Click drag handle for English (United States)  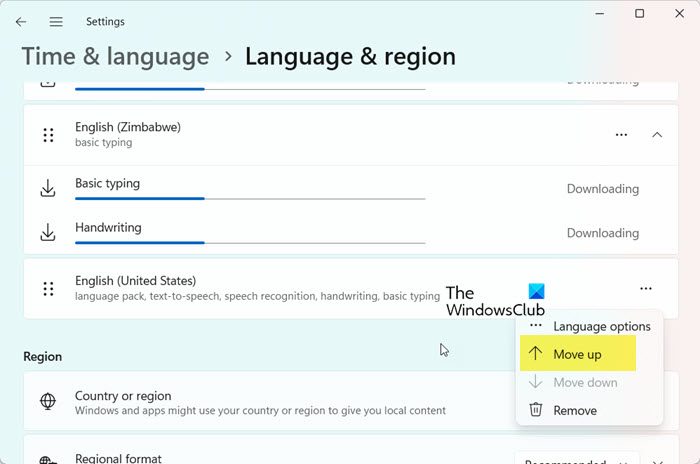[x=48, y=289]
